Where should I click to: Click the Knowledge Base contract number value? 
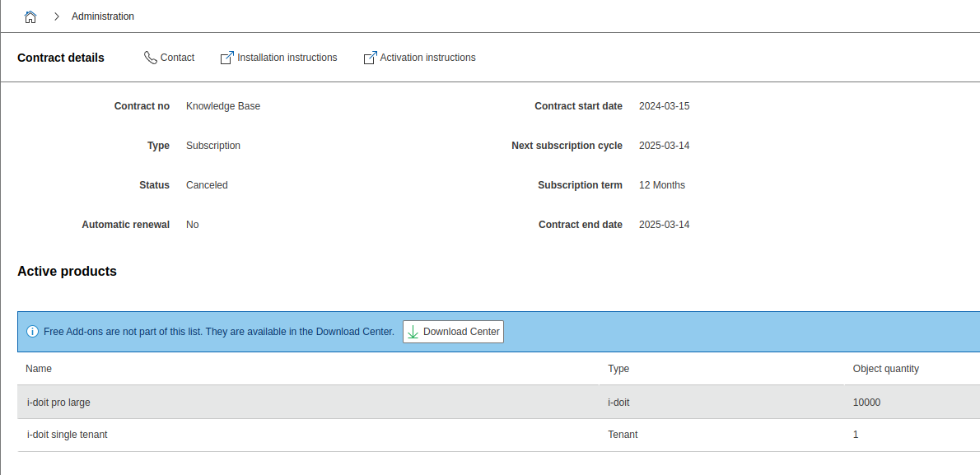(223, 106)
